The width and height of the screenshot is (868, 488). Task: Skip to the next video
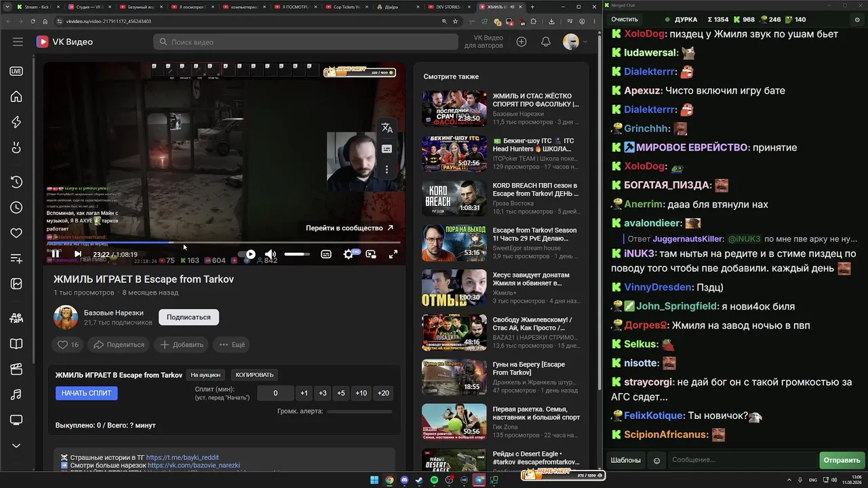point(77,254)
